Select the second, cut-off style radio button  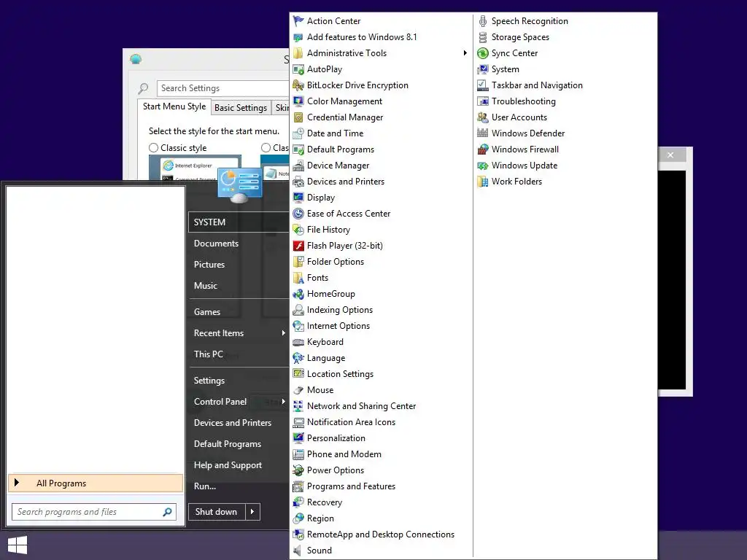tap(266, 147)
